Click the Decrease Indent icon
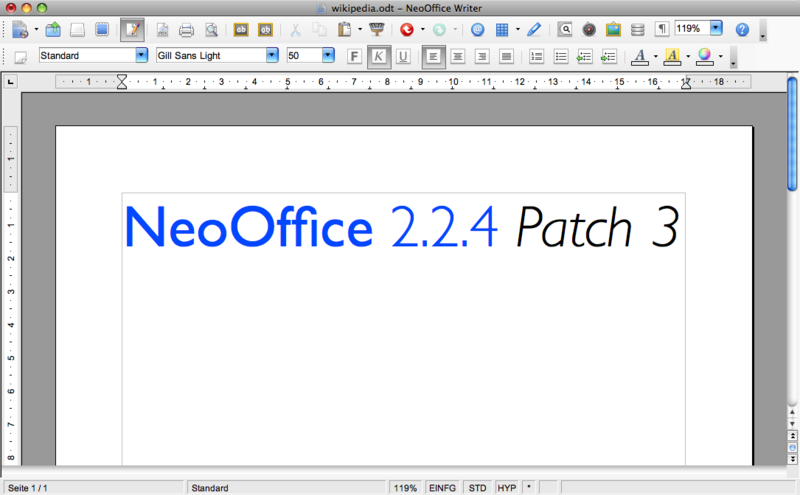This screenshot has height=495, width=800. tap(584, 56)
